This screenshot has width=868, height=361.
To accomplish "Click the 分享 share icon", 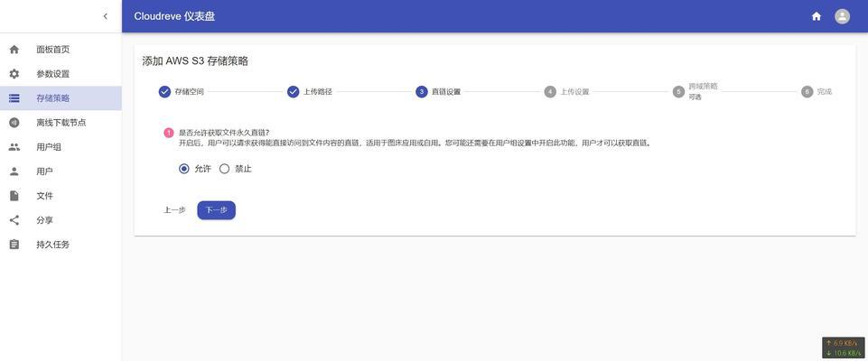I will tap(14, 219).
